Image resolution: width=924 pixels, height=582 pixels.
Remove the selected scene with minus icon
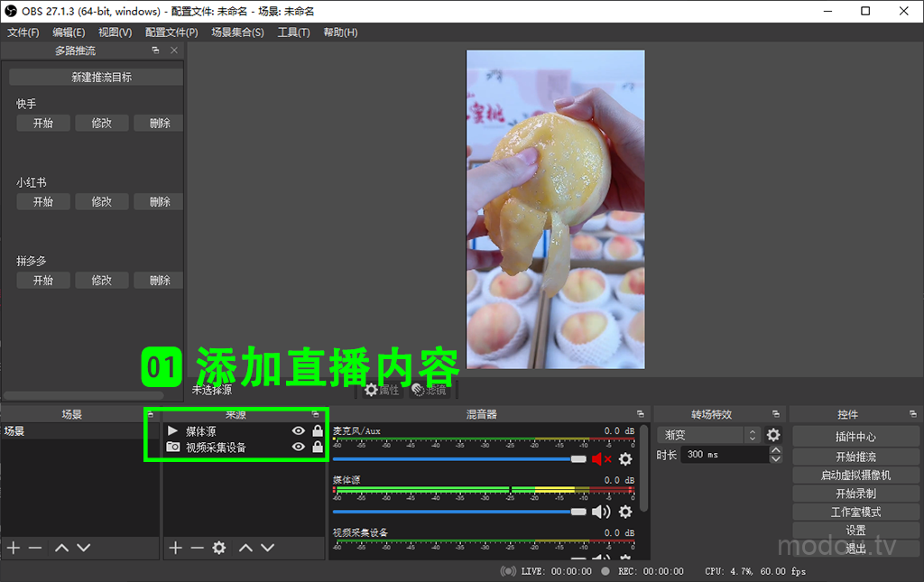(35, 548)
